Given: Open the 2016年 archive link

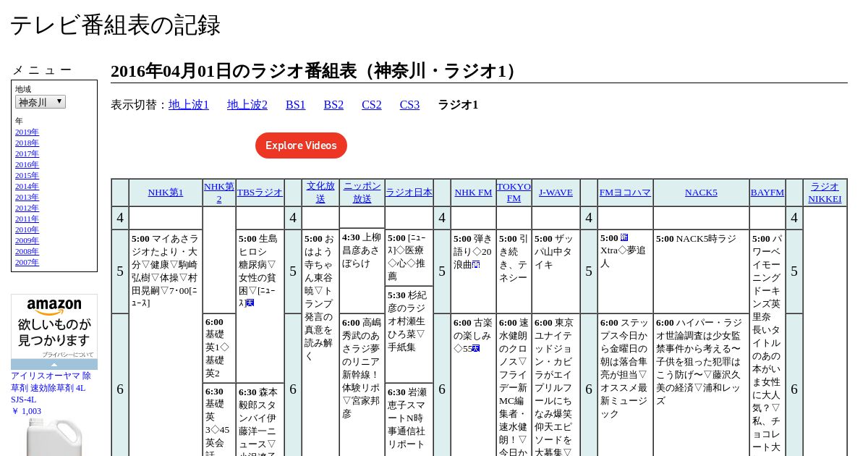Looking at the screenshot, I should click(x=27, y=165).
